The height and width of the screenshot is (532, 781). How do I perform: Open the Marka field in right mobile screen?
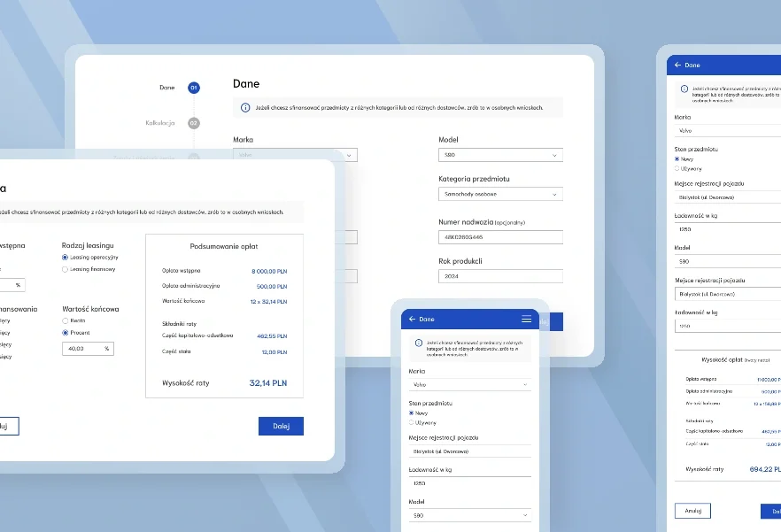[728, 130]
